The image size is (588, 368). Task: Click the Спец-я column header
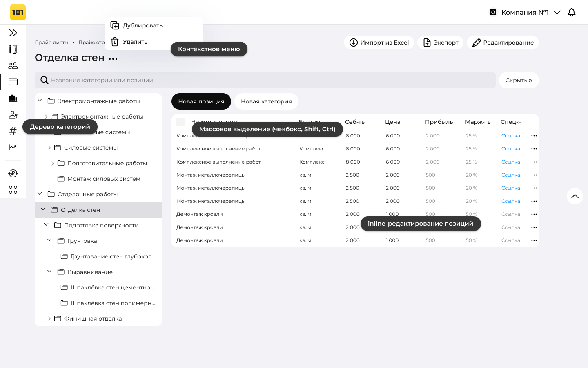pos(511,122)
